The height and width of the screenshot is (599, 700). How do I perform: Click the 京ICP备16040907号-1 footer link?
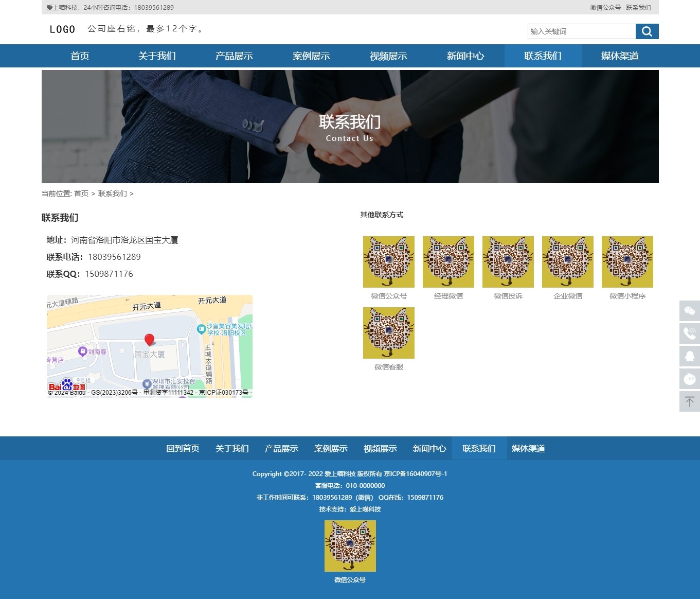(416, 474)
